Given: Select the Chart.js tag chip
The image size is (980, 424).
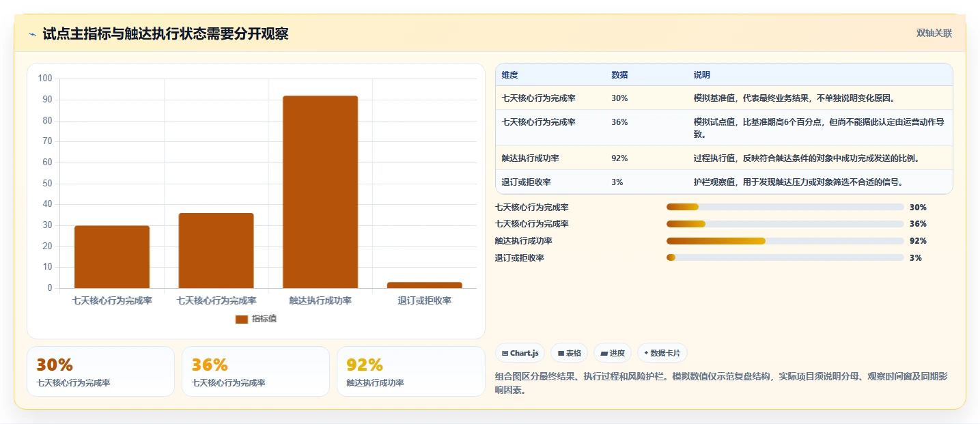Looking at the screenshot, I should pyautogui.click(x=520, y=353).
